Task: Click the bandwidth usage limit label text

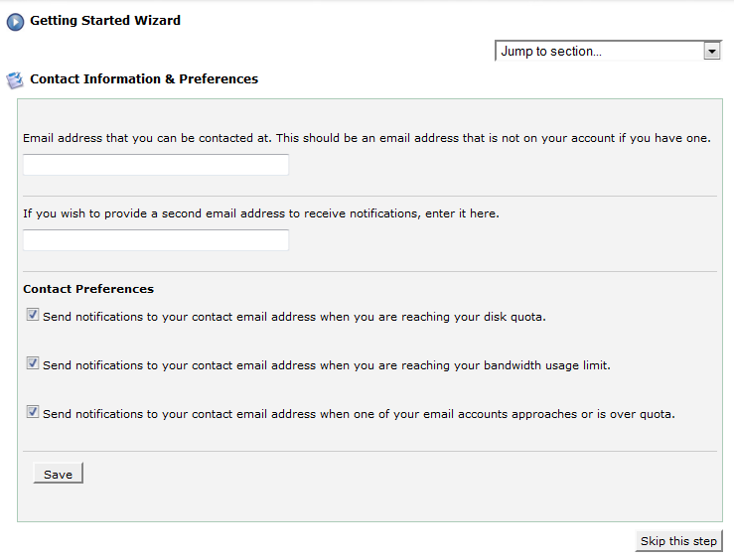Action: 327,365
